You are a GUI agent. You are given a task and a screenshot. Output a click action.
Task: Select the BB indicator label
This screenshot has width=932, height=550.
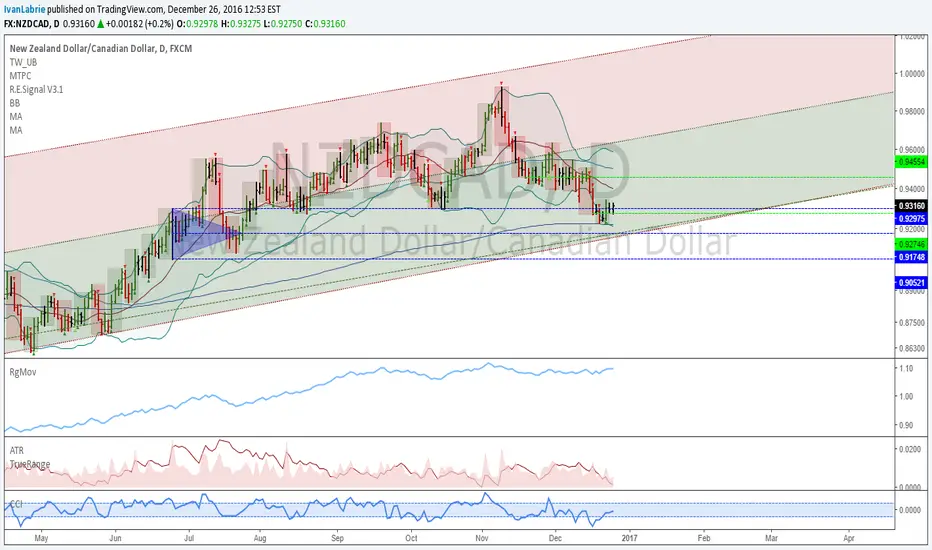tap(15, 103)
